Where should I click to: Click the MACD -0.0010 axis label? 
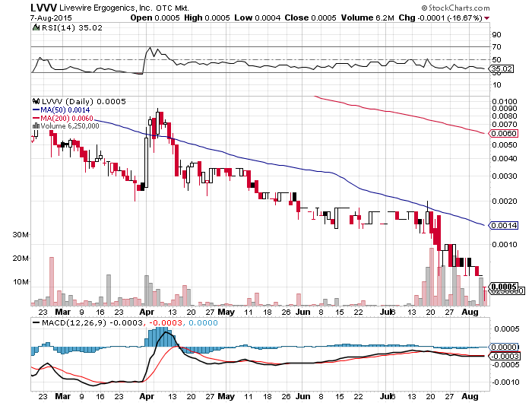pyautogui.click(x=505, y=382)
